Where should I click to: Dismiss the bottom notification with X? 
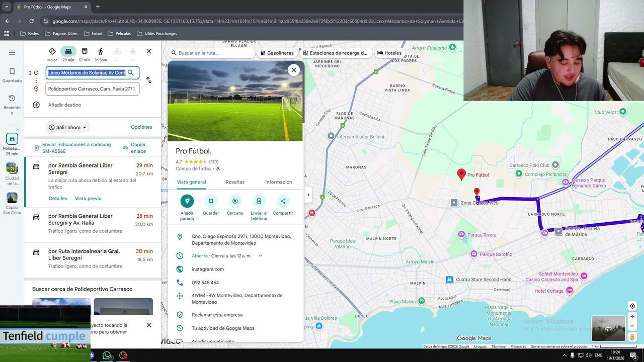point(149,325)
